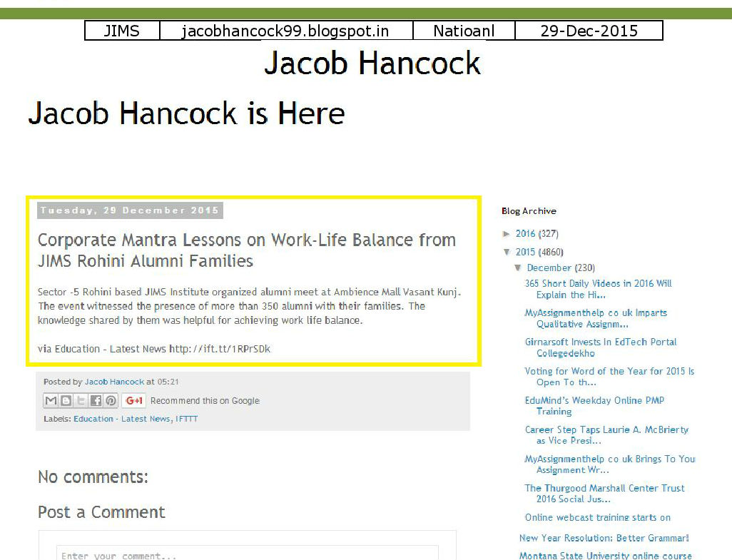Click the BlogThis! share icon
Screen dimensions: 732x560
pos(66,401)
